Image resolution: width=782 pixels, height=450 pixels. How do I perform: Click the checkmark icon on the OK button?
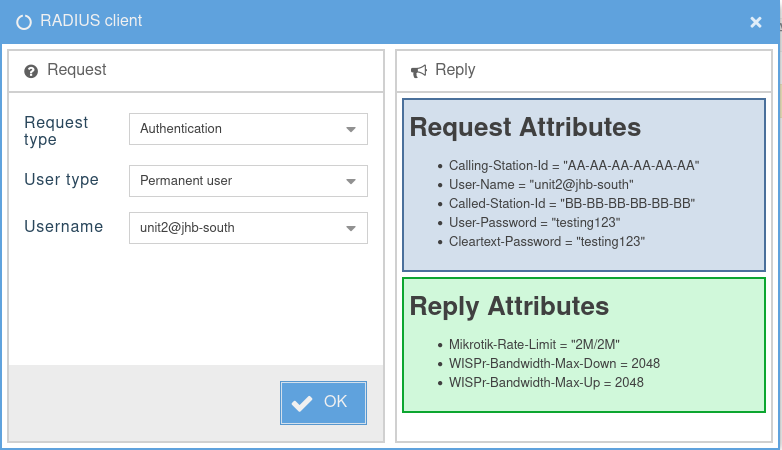pos(301,403)
